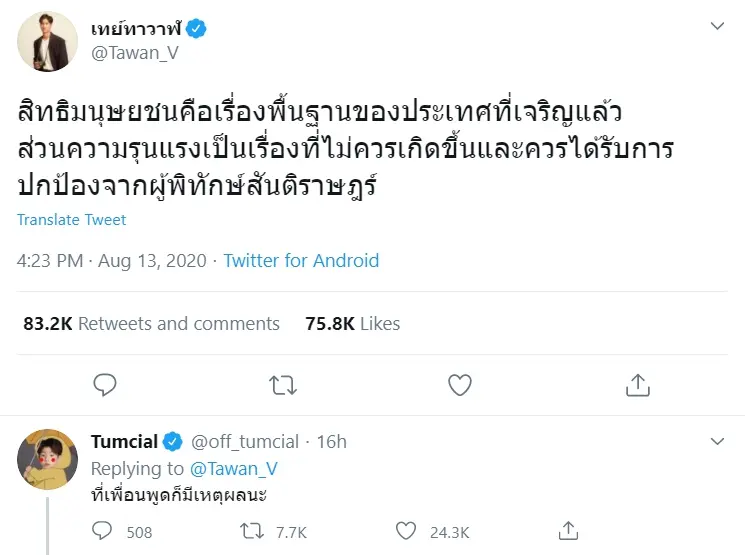Expand the options chevron on Tumcial's reply
The width and height of the screenshot is (745, 555).
coord(717,441)
